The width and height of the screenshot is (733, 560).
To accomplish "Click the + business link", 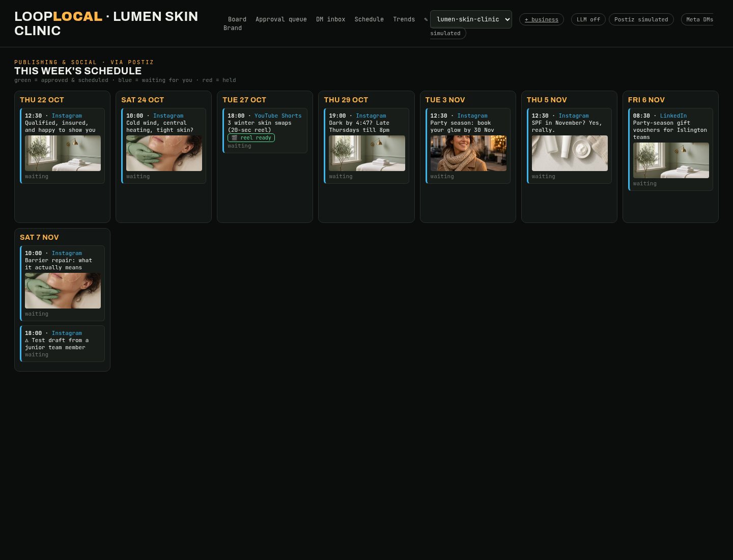I will pos(542,19).
